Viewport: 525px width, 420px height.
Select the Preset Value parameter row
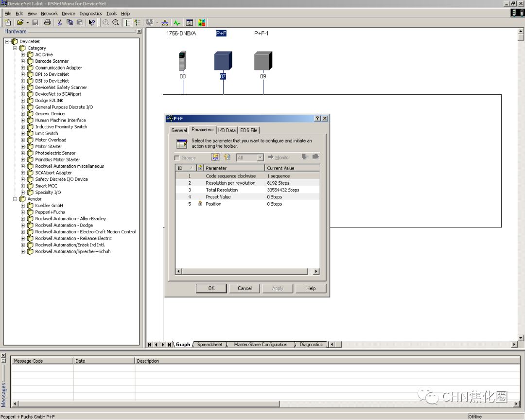pyautogui.click(x=247, y=197)
